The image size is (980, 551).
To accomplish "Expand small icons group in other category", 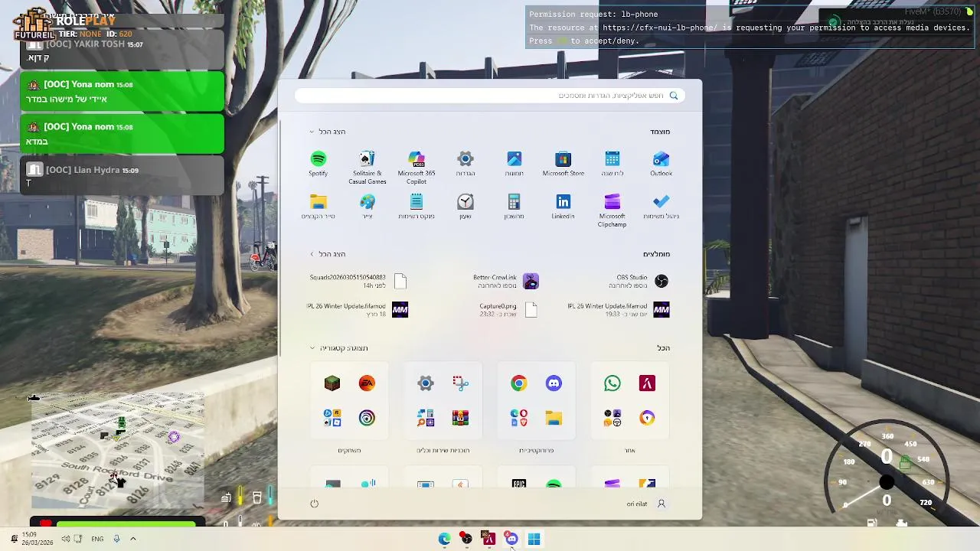I will pyautogui.click(x=612, y=418).
